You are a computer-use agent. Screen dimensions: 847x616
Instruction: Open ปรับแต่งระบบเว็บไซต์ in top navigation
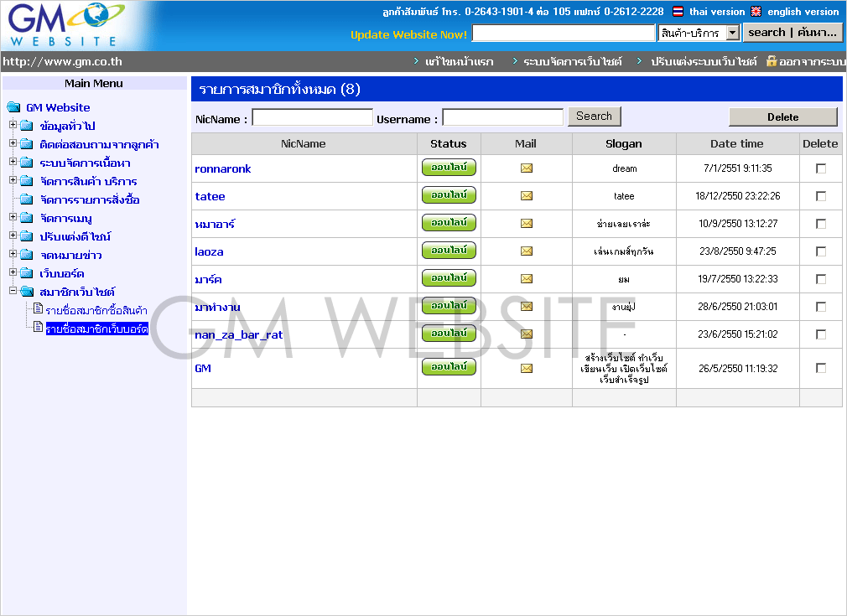[704, 61]
